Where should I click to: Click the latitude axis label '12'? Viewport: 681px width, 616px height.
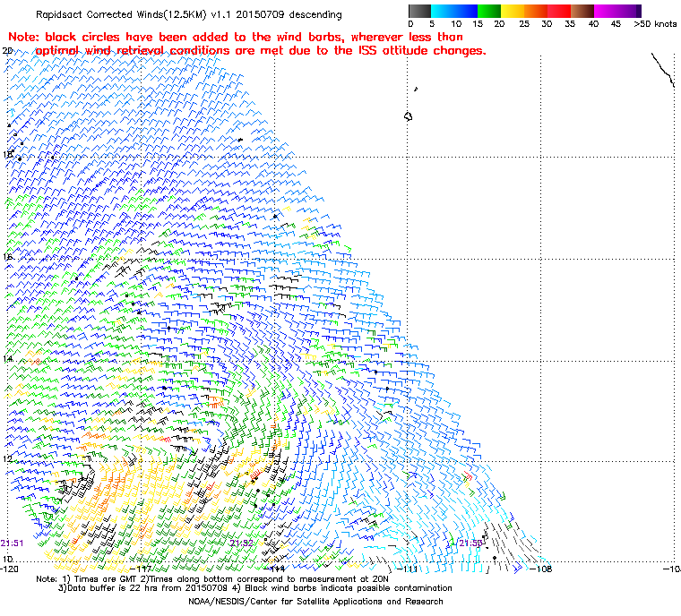pos(7,458)
